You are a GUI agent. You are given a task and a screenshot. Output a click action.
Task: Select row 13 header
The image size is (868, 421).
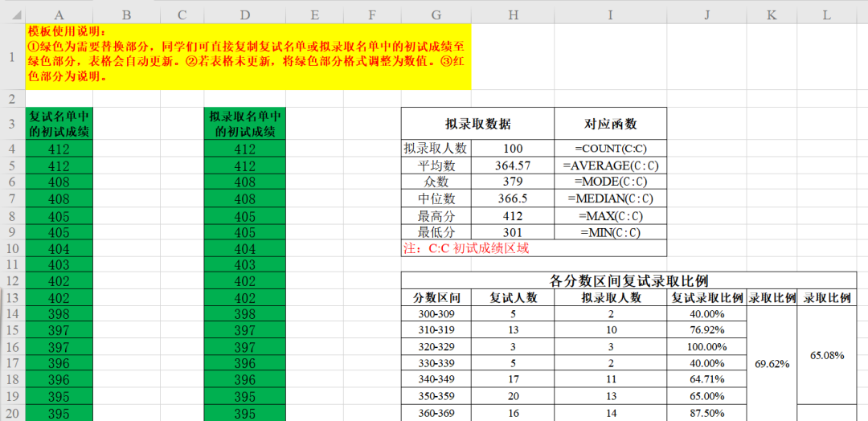[x=12, y=297]
